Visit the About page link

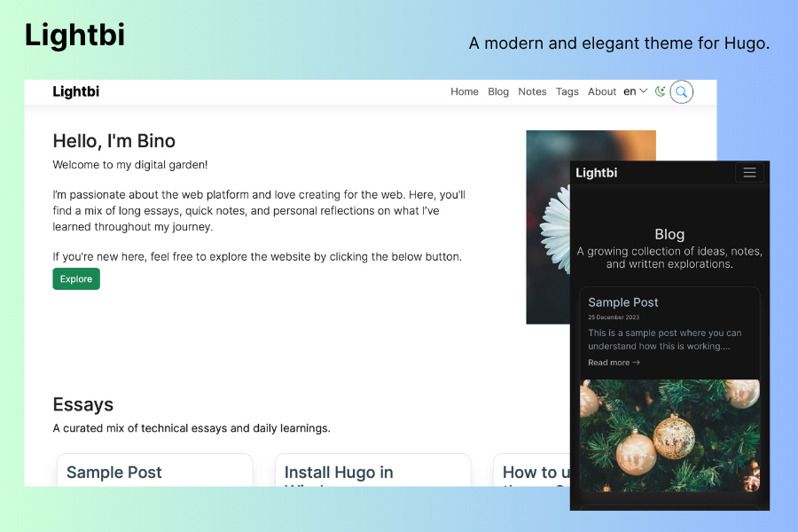(602, 91)
